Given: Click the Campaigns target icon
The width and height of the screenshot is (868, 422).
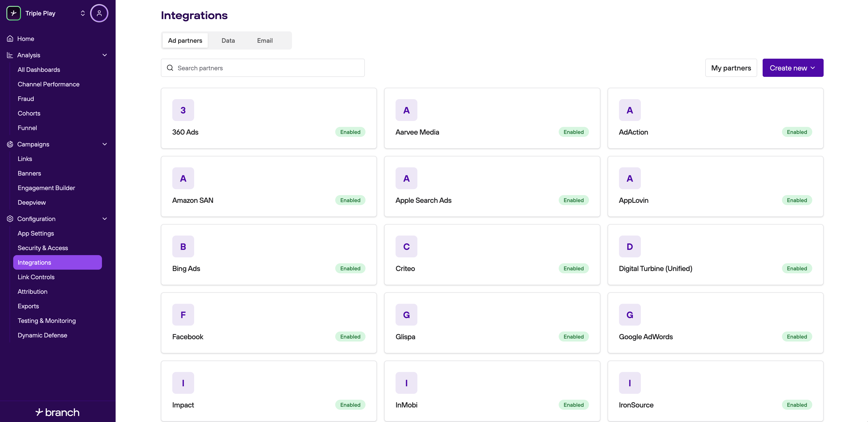Looking at the screenshot, I should [x=10, y=144].
